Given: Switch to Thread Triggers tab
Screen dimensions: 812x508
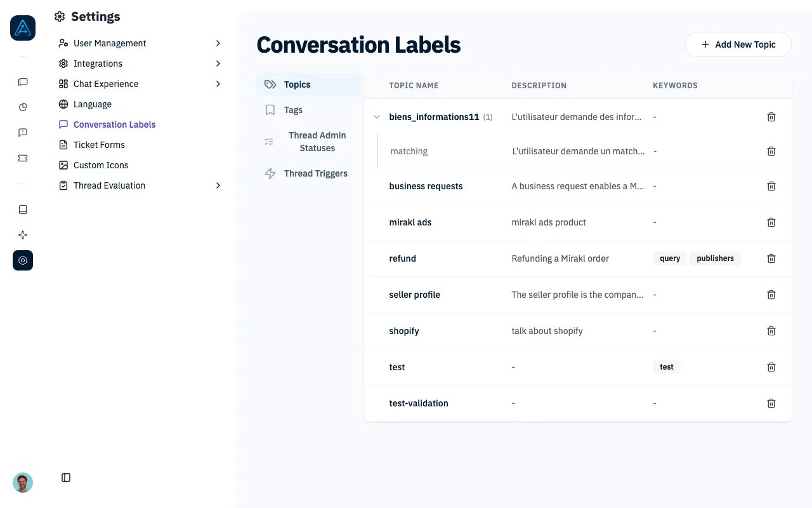Looking at the screenshot, I should click(309, 173).
